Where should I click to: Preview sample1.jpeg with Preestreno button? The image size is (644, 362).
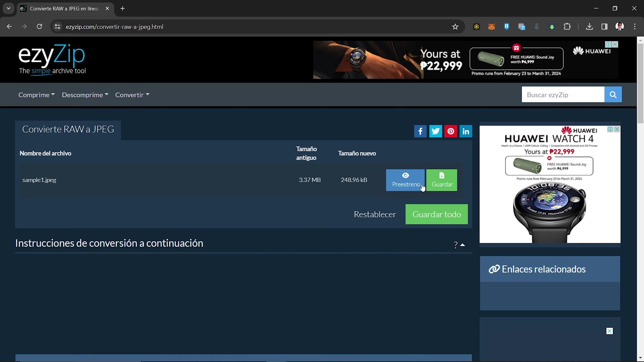[405, 180]
